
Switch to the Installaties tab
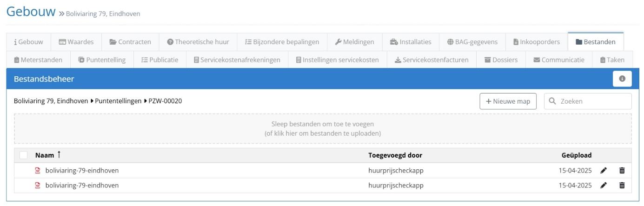click(x=411, y=42)
